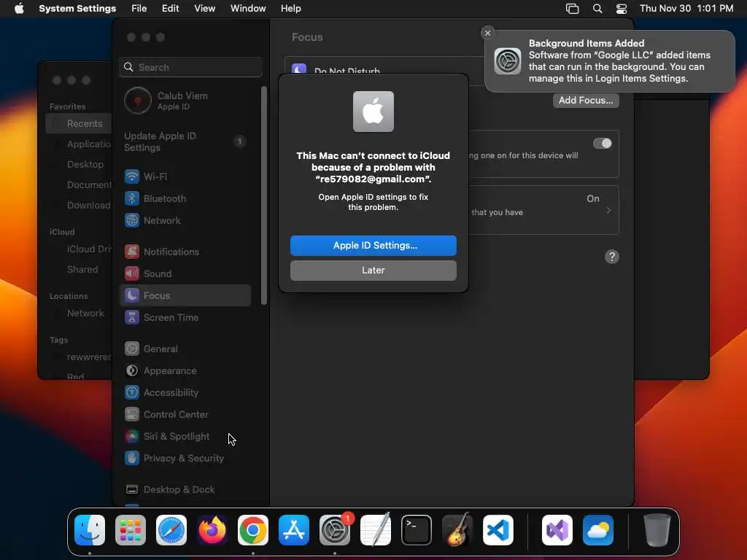Open Control Center in menu bar
Screen dimensions: 747x560
click(622, 9)
